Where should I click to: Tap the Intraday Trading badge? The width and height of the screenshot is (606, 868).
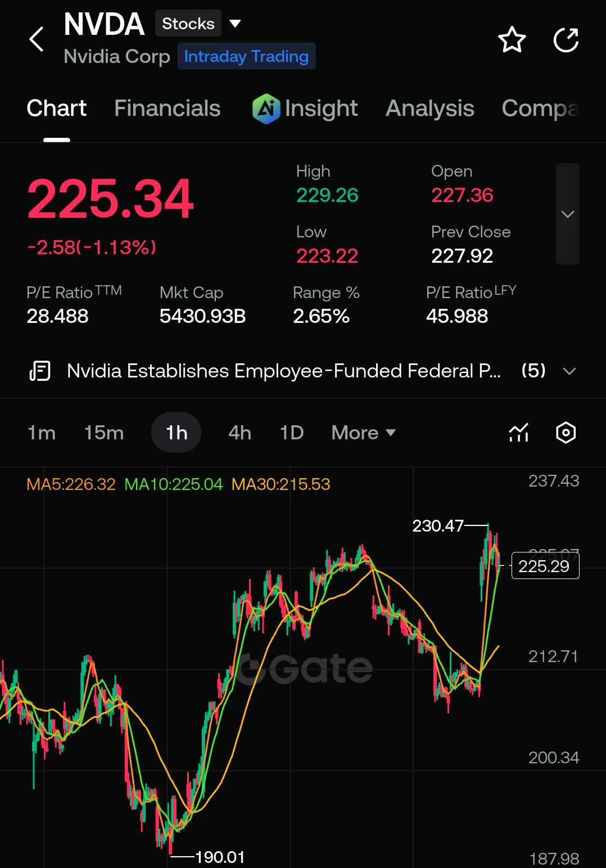[246, 56]
